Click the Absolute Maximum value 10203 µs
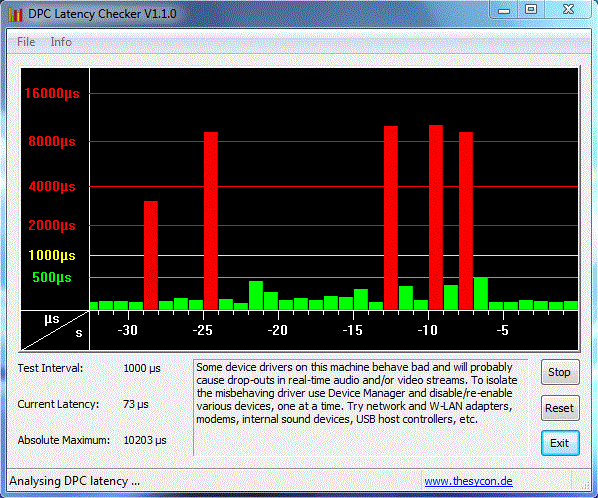Viewport: 598px width, 498px height. pyautogui.click(x=145, y=440)
